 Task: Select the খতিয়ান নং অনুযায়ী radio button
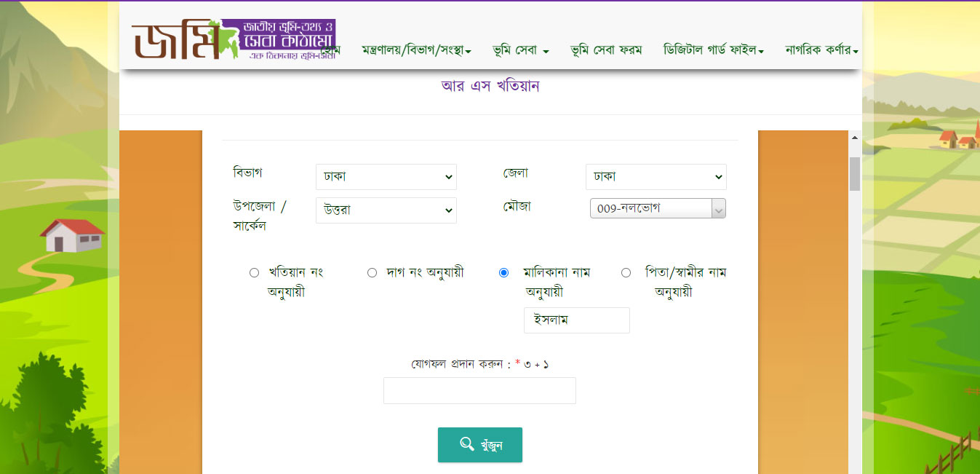254,273
